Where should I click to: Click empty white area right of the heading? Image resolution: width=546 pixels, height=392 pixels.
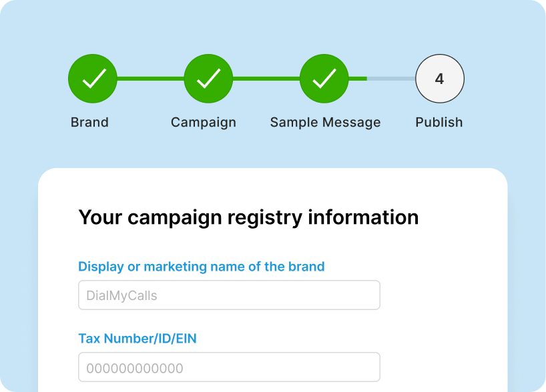461,217
